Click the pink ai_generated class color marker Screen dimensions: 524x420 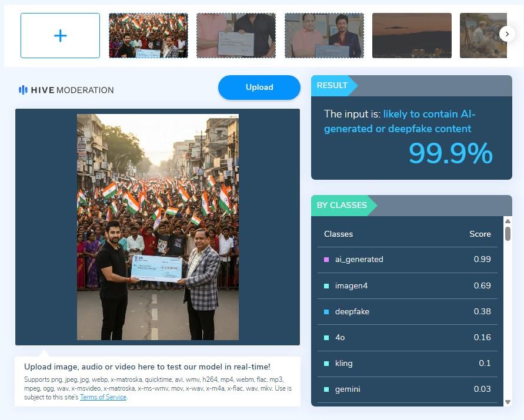point(326,260)
